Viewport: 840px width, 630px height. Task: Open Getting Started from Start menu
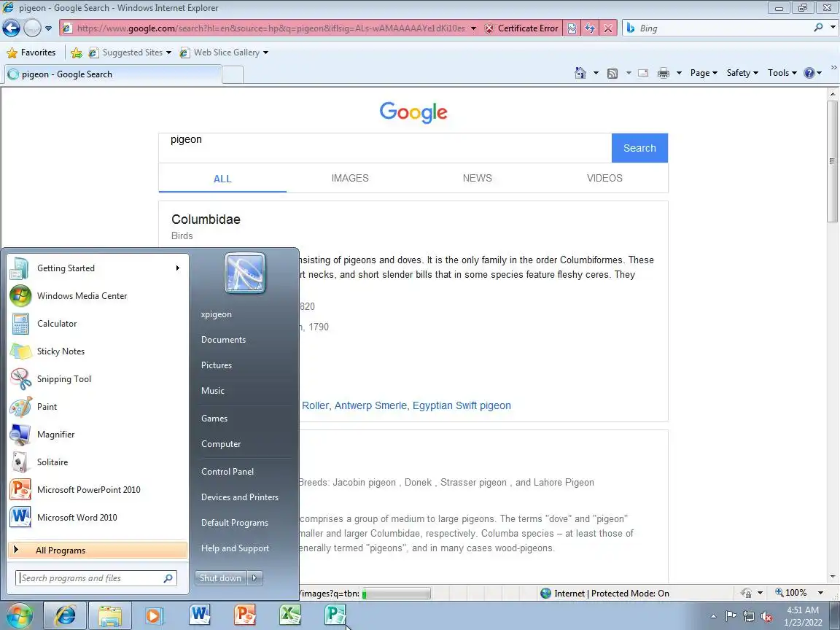tap(96, 268)
